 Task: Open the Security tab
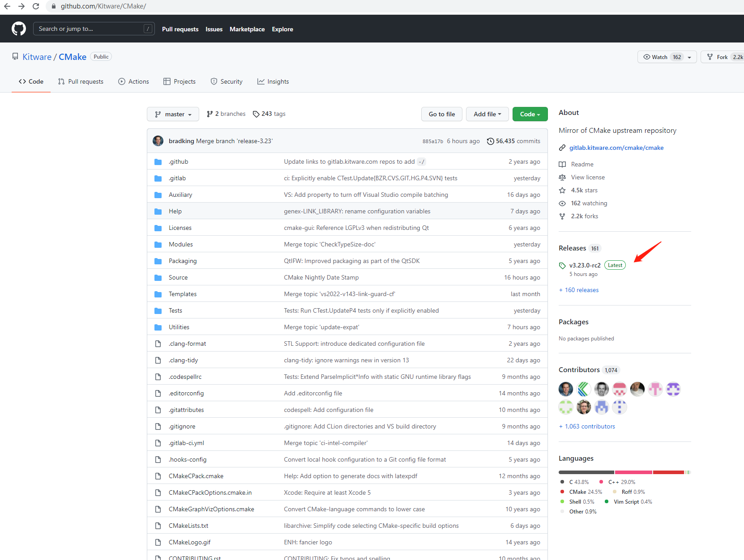coord(227,81)
